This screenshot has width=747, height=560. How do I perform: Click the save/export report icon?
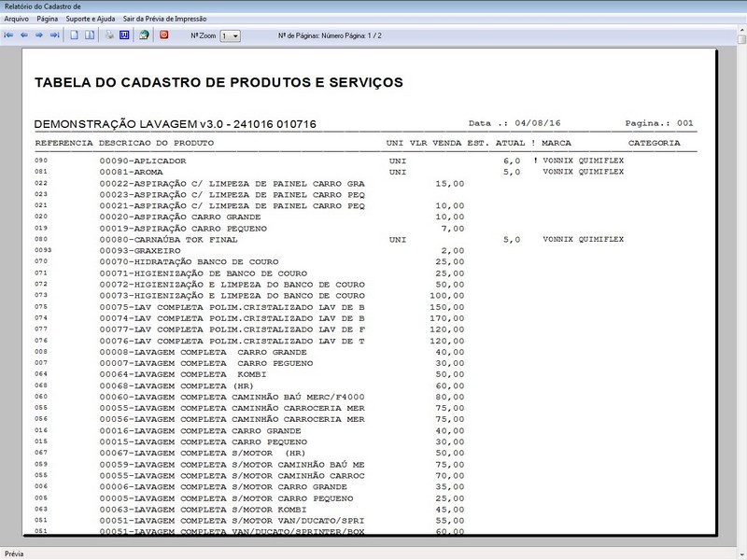(x=145, y=35)
